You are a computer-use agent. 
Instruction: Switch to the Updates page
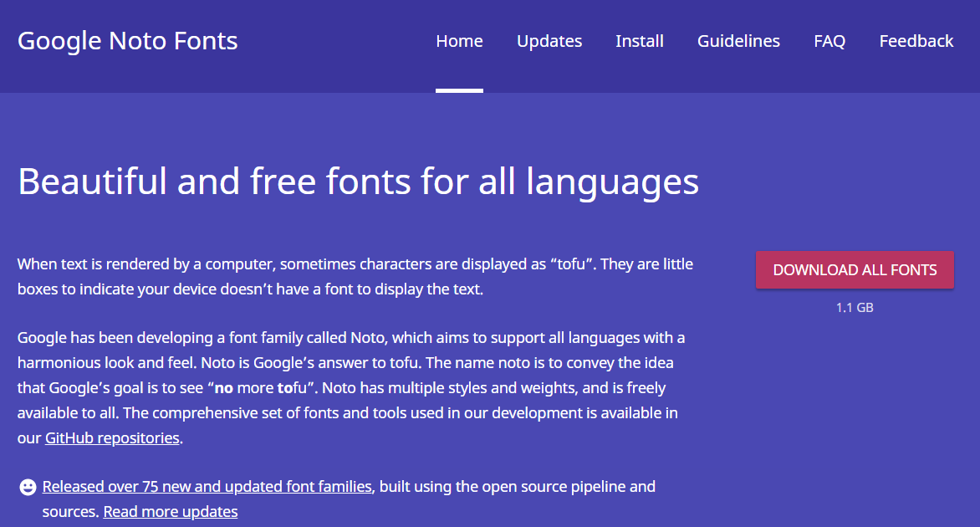(x=549, y=41)
